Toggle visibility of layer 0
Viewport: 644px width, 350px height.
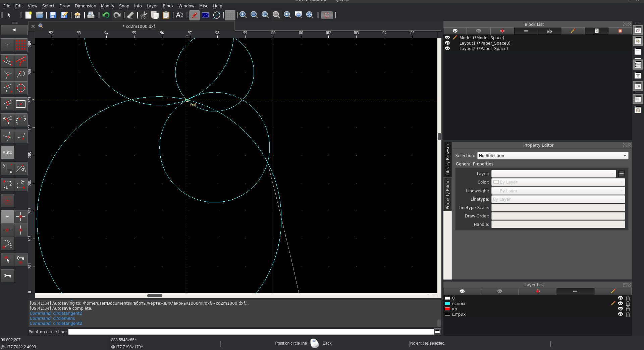click(x=621, y=298)
